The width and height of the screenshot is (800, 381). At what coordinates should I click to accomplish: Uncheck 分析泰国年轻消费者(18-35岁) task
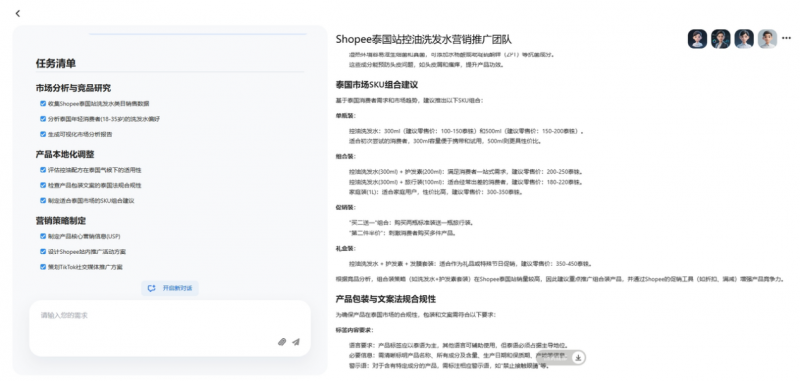coord(43,119)
